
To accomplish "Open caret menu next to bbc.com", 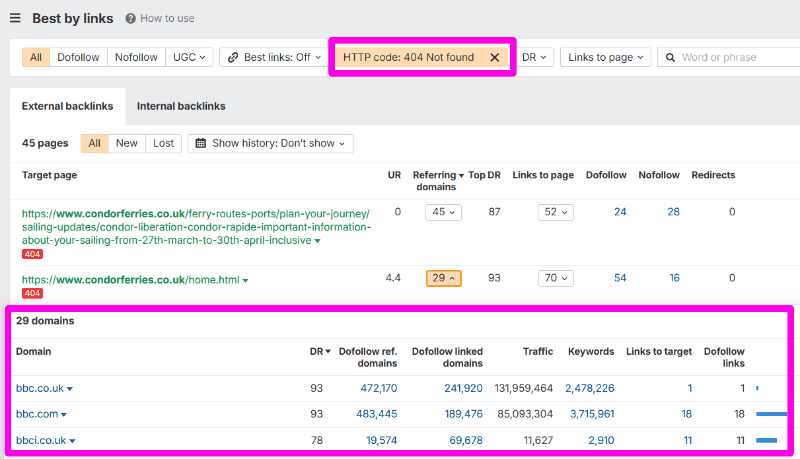I will (64, 415).
